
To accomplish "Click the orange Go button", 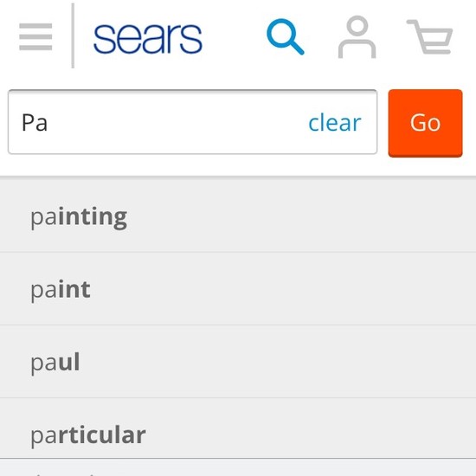I will (x=425, y=123).
